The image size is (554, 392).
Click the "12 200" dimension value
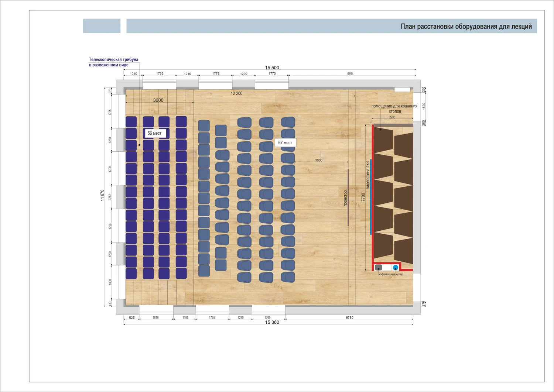pos(237,93)
